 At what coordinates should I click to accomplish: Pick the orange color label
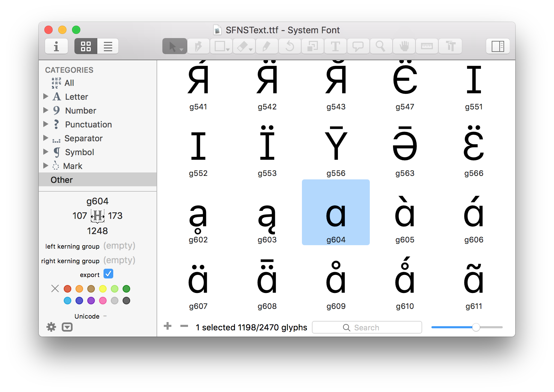pyautogui.click(x=79, y=289)
